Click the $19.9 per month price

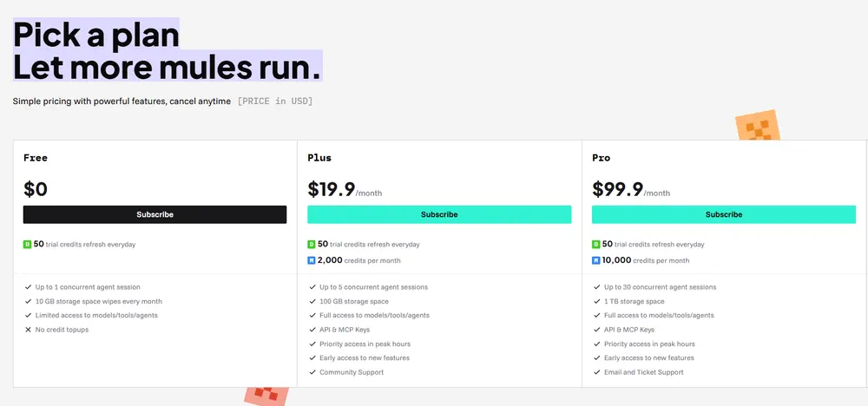click(344, 189)
